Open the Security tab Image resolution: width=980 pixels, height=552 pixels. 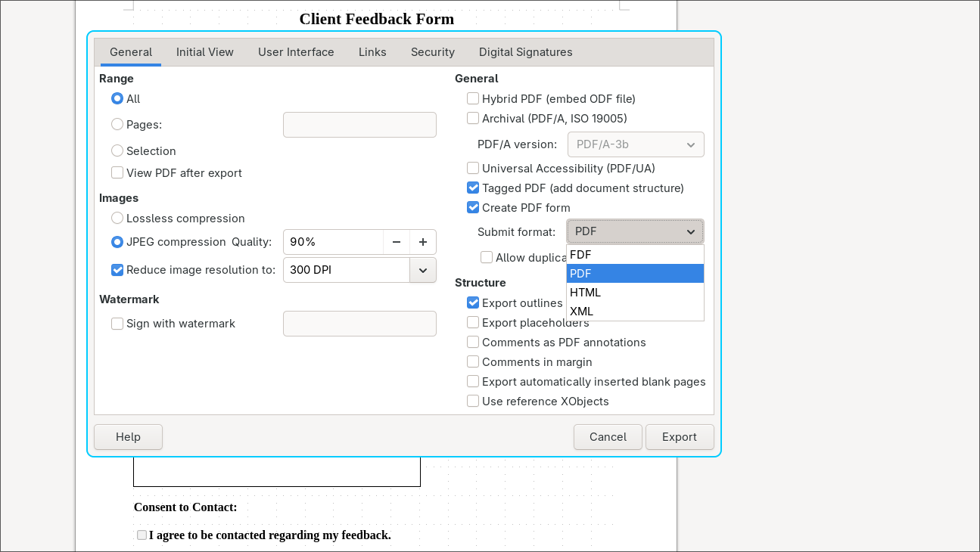pyautogui.click(x=433, y=52)
